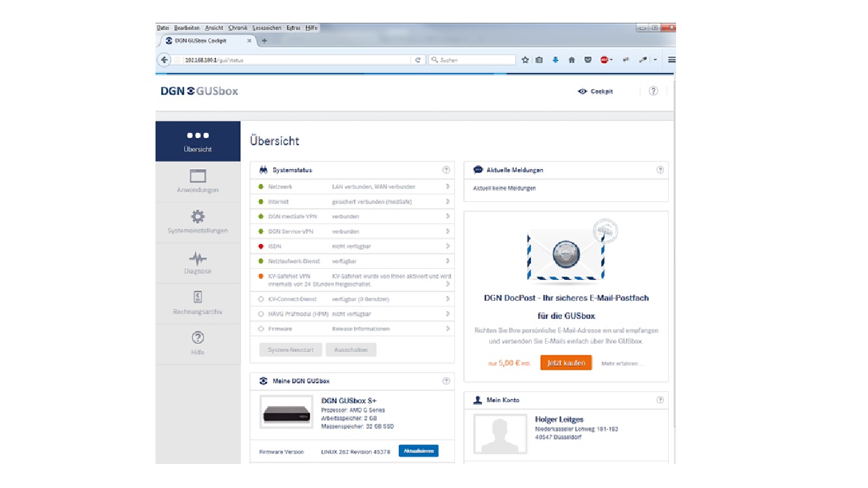868x488 pixels.
Task: Open the browser Hilfe menu
Action: (311, 28)
